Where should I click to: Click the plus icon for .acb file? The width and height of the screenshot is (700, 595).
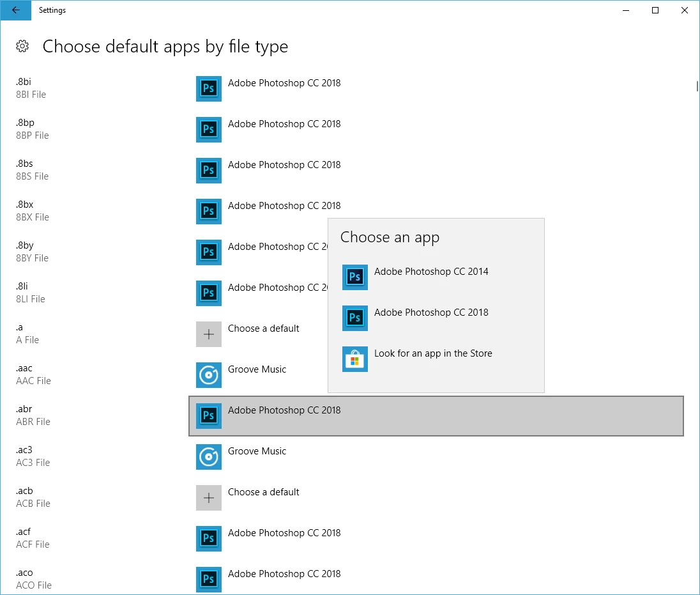208,498
